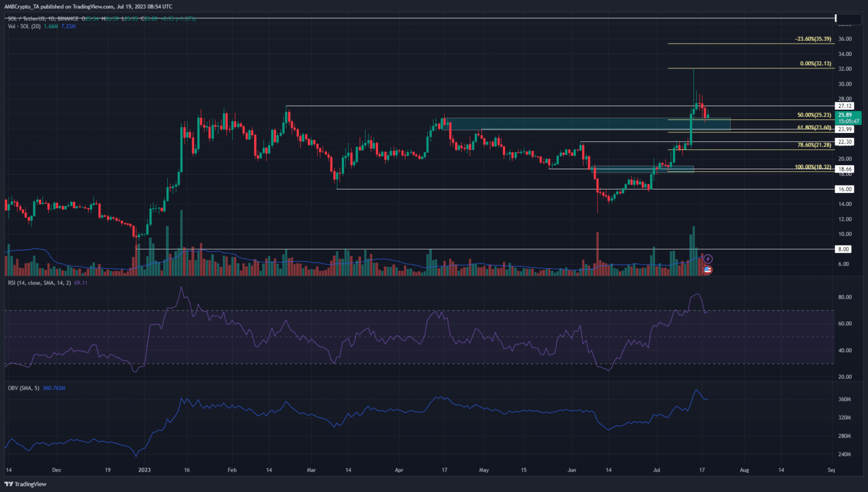Screen dimensions: 868x492
Task: Click the 16.00 support line label
Action: tap(845, 189)
